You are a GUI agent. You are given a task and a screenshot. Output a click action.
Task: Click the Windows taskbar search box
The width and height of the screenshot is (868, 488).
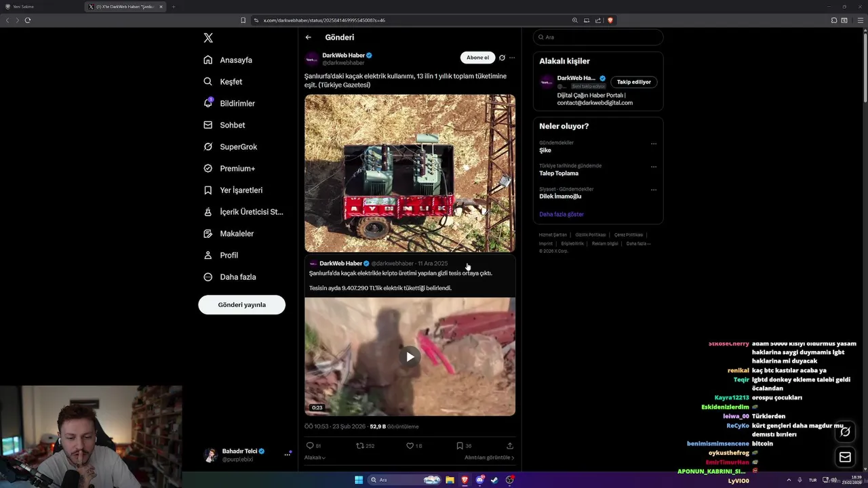(405, 480)
